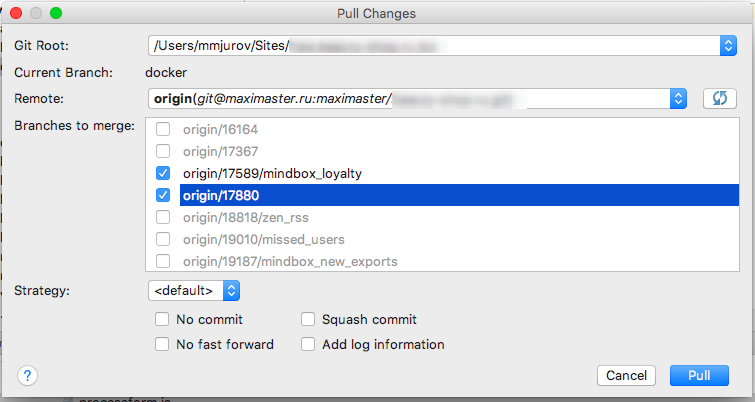
Task: Check origin/19187/mindbox_new_exports checkbox
Action: click(x=163, y=262)
